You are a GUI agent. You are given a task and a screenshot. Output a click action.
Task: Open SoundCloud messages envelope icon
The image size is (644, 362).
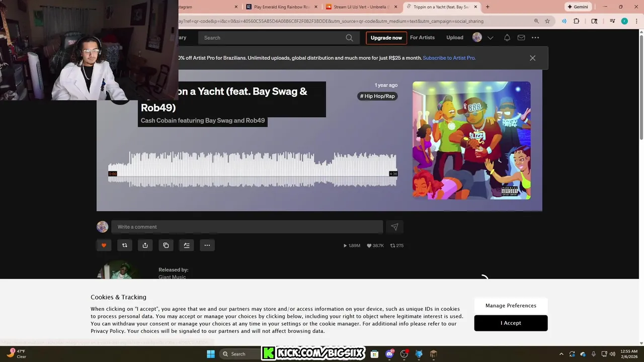pos(521,38)
